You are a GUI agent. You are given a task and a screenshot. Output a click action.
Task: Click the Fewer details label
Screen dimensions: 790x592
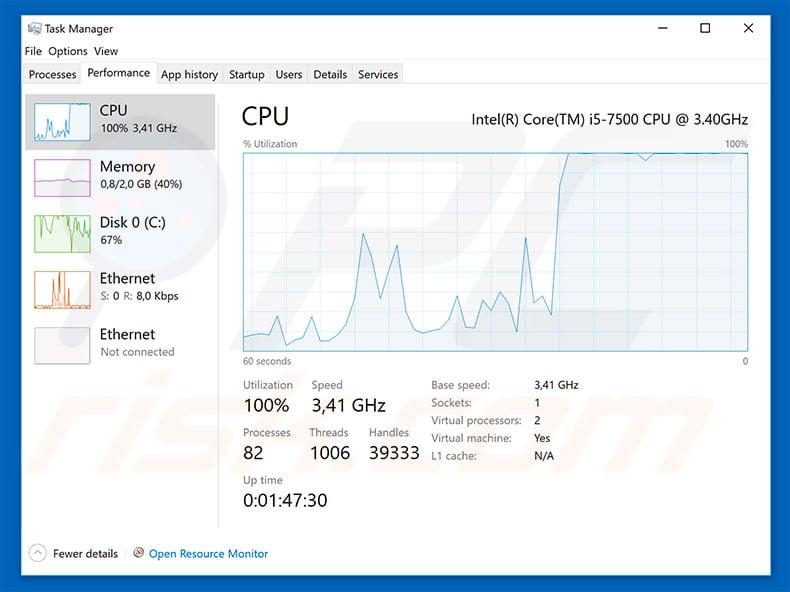click(x=85, y=553)
